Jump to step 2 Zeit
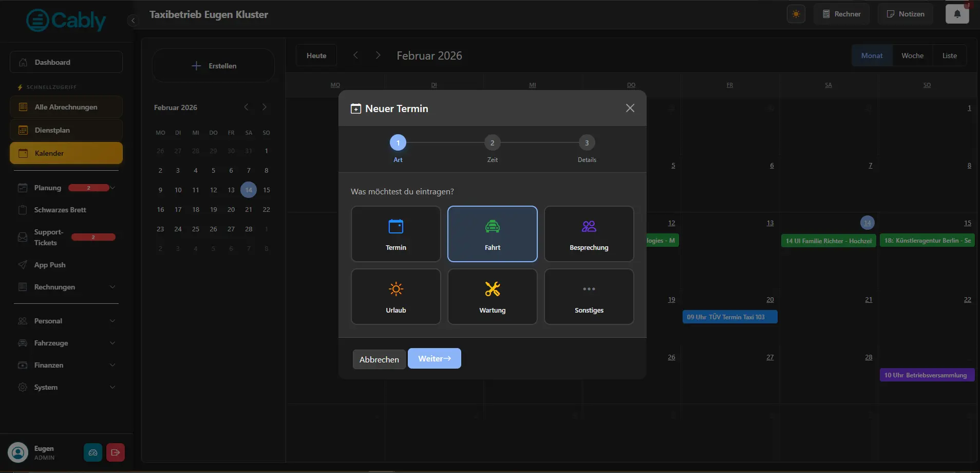 pos(492,143)
